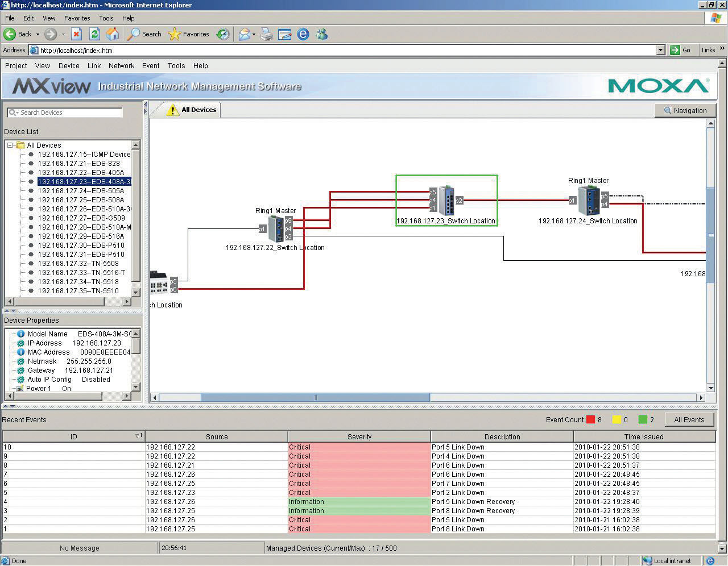Select the 192.168.127.22 Ring1 Master switch icon

click(276, 229)
